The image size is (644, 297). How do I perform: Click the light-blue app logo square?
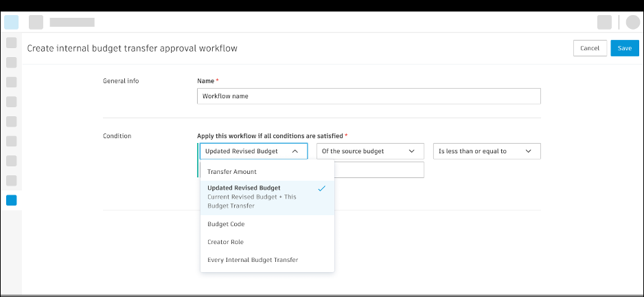(12, 22)
